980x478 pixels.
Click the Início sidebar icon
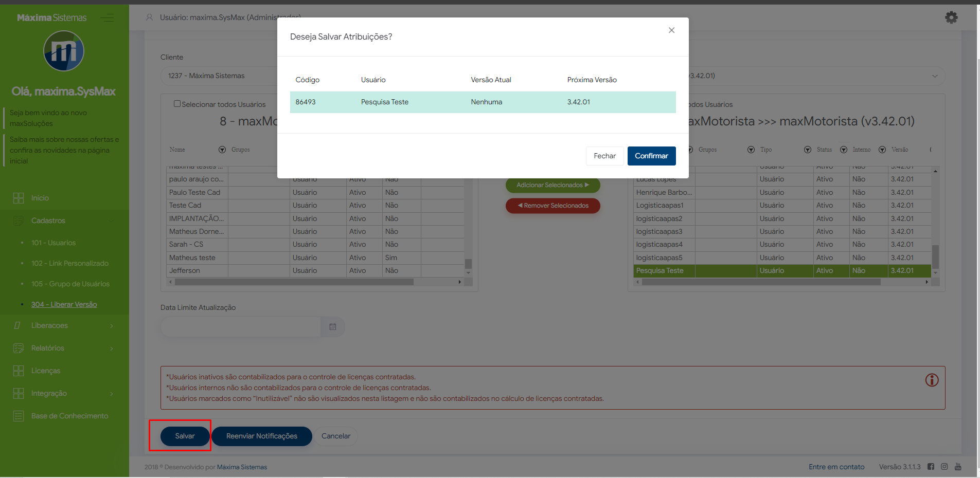(19, 198)
